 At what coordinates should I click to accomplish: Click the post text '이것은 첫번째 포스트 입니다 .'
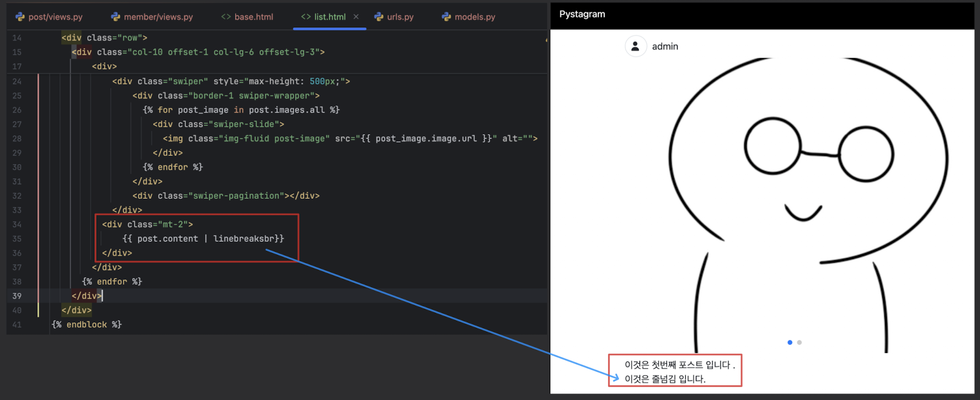[x=680, y=365]
